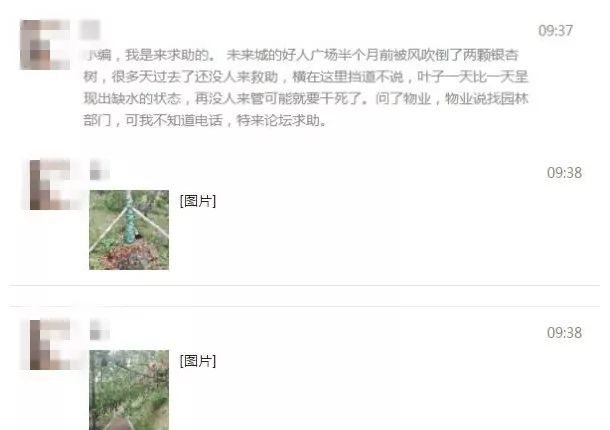Image resolution: width=610 pixels, height=430 pixels.
Task: Click the 09:37 timestamp
Action: 556,31
